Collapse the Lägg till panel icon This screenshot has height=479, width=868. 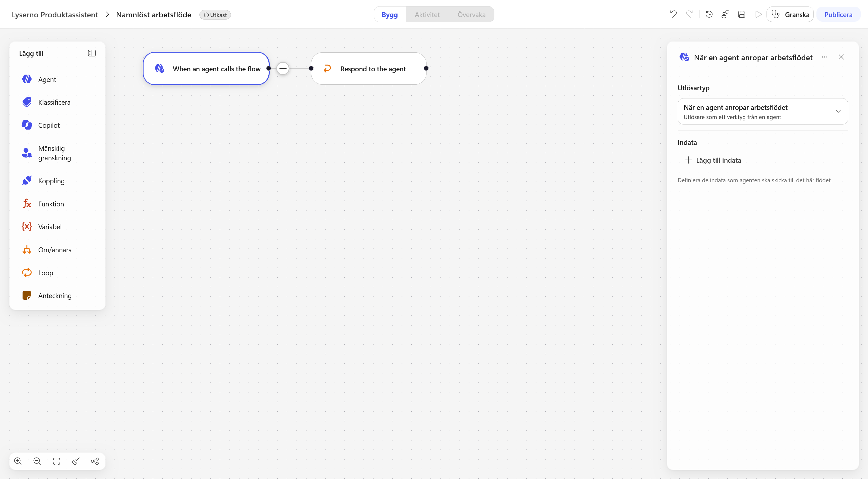click(92, 53)
